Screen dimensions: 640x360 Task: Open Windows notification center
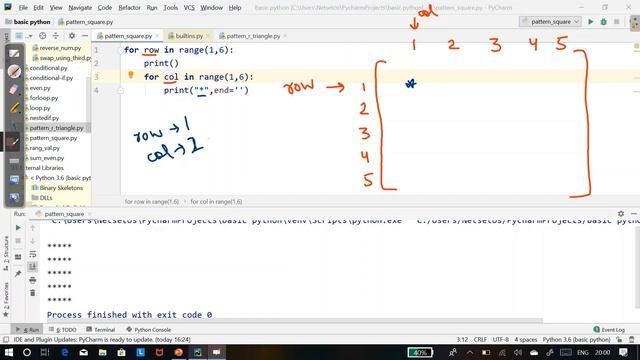click(x=623, y=352)
